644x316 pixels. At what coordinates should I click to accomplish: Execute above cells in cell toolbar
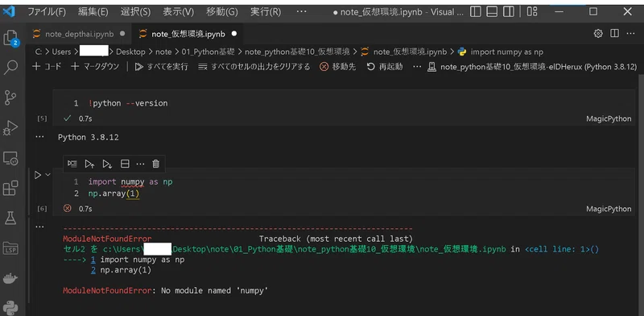pos(89,164)
